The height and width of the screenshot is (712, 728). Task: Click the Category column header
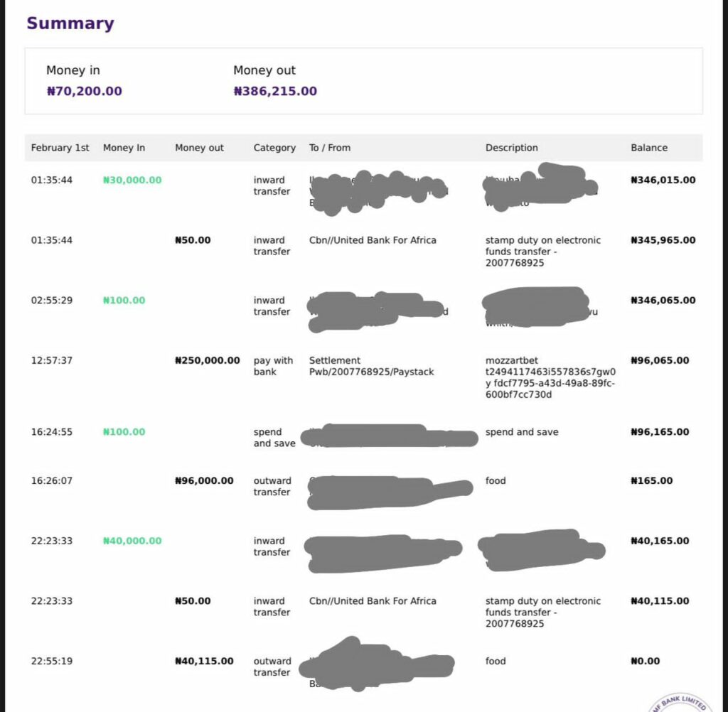[x=274, y=148]
